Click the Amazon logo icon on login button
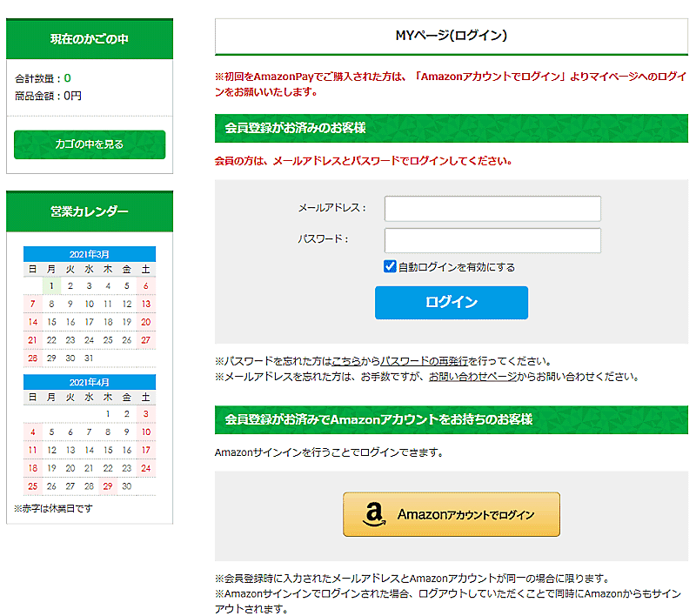 tap(374, 514)
